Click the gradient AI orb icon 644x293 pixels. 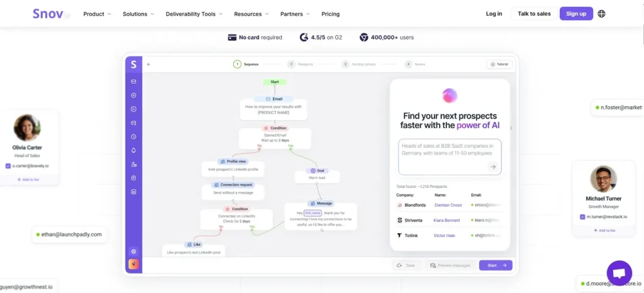[x=450, y=96]
